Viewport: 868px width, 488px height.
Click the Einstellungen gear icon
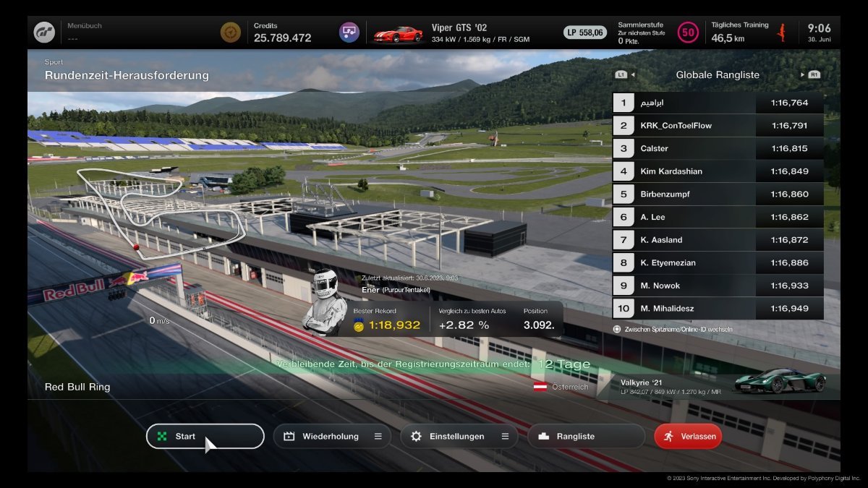point(416,437)
